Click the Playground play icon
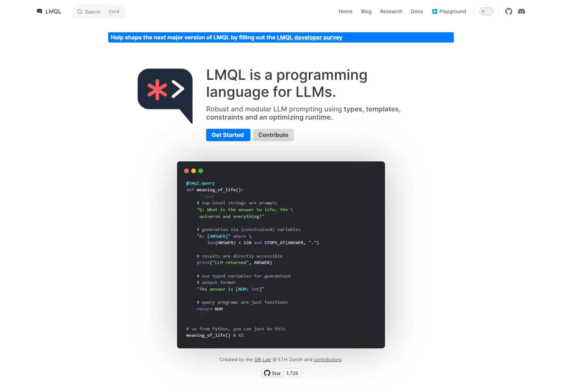Viewport: 562px width, 392px height. click(x=435, y=11)
